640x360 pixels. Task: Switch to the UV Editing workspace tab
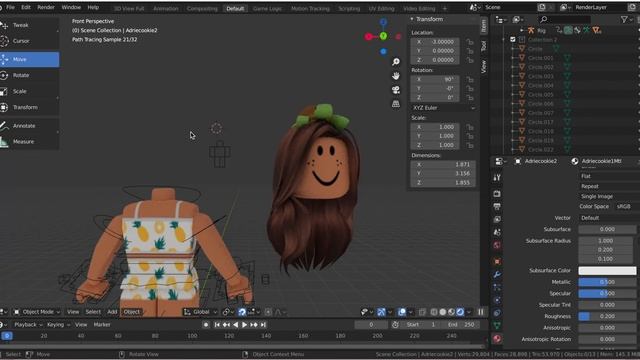click(x=381, y=9)
